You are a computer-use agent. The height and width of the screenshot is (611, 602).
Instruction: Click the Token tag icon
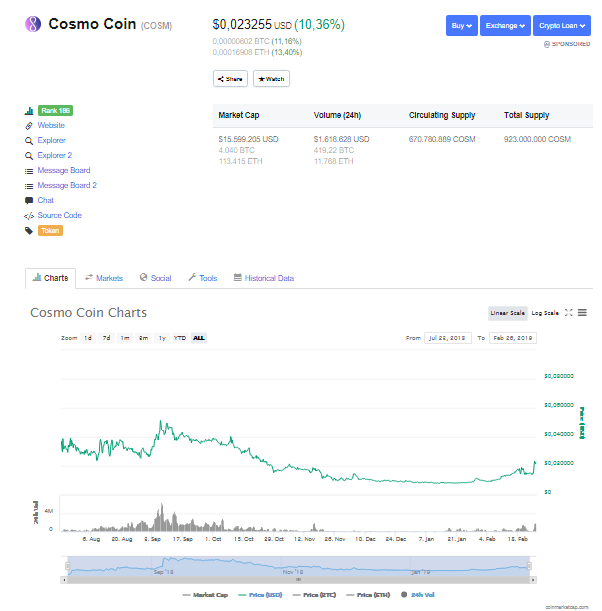click(x=29, y=231)
